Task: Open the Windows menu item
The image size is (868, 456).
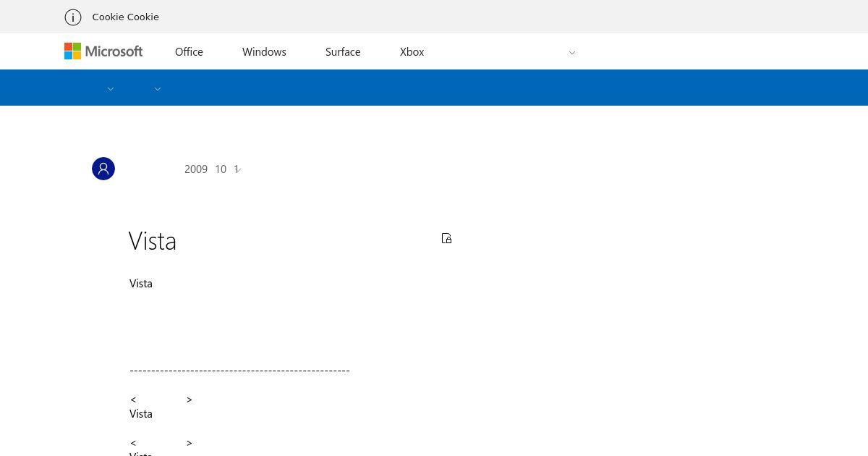Action: pos(264,52)
